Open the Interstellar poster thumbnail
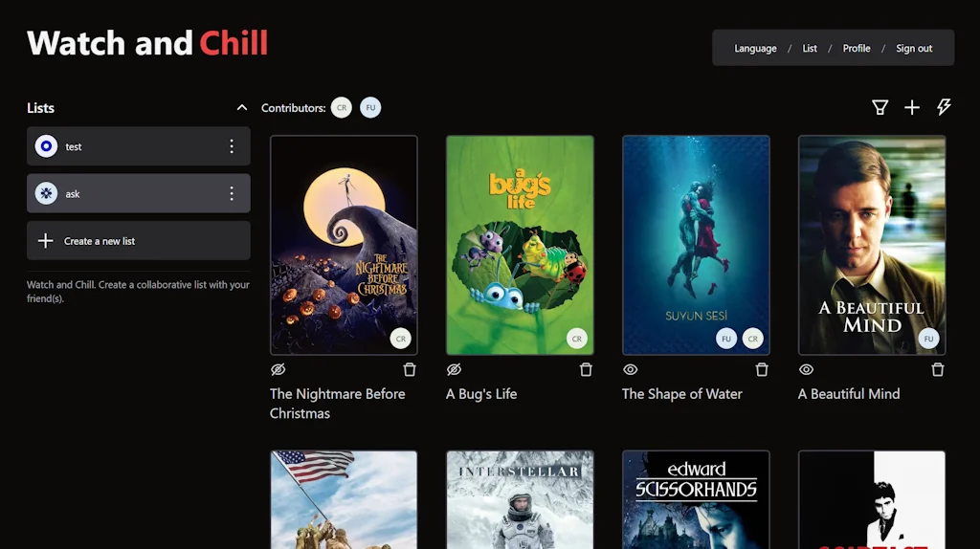 click(520, 499)
